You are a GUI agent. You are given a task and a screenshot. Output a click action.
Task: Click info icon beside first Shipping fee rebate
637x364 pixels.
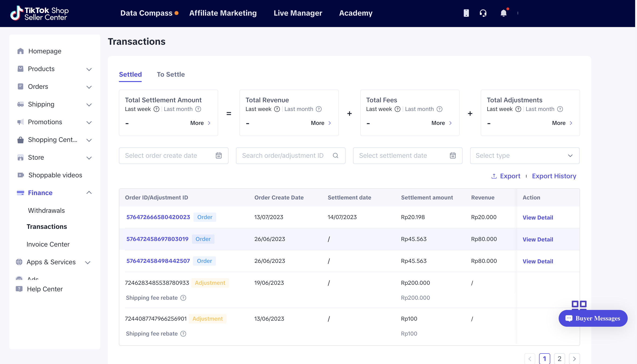pos(183,298)
